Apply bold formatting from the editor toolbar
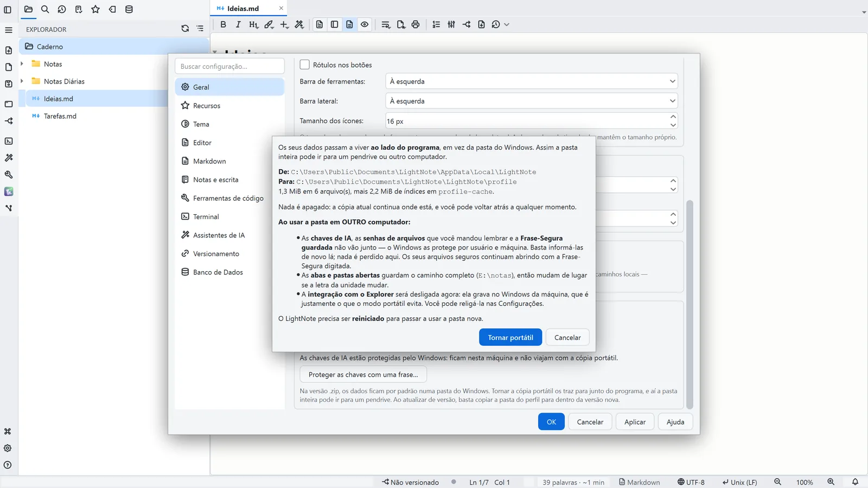The height and width of the screenshot is (488, 868). 223,24
